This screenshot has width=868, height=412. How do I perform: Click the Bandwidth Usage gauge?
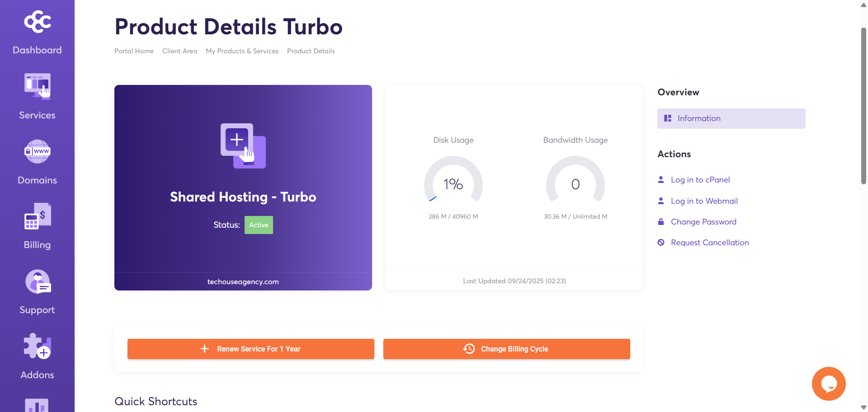(x=576, y=180)
